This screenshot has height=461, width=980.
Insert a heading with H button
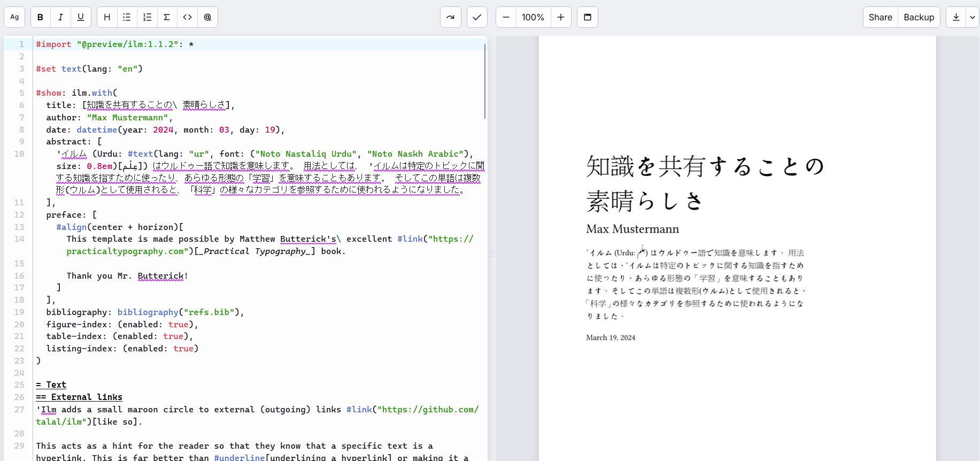(x=107, y=17)
